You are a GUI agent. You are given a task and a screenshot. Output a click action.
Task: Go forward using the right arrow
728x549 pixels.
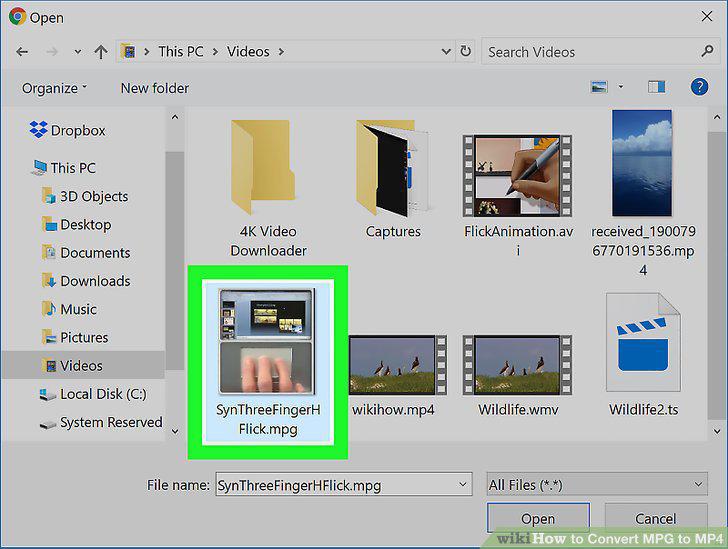point(52,52)
